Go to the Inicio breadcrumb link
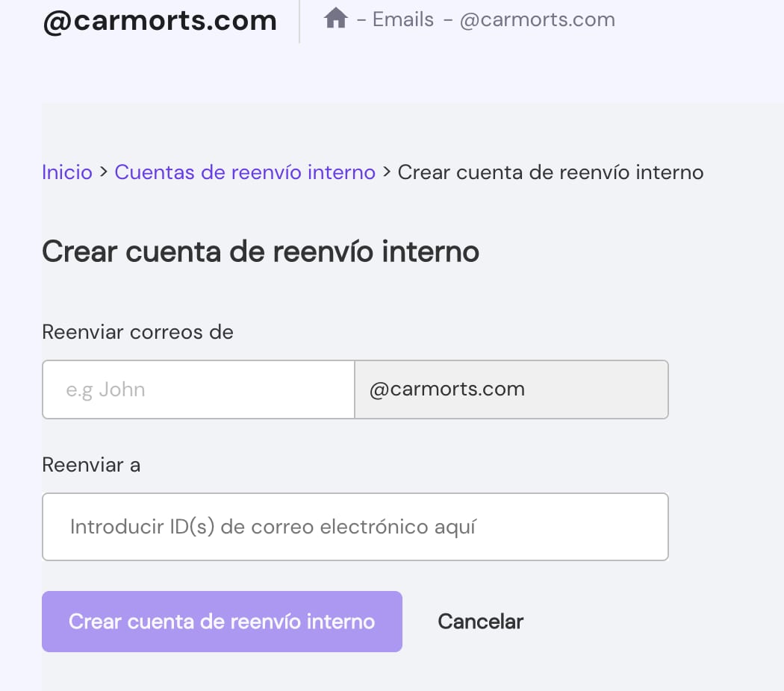This screenshot has height=691, width=784. [x=67, y=172]
